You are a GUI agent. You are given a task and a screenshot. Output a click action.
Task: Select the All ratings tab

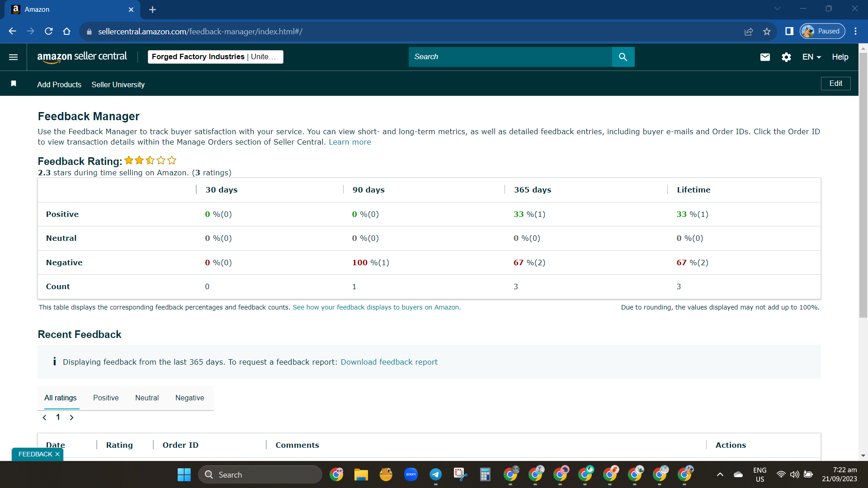click(61, 398)
